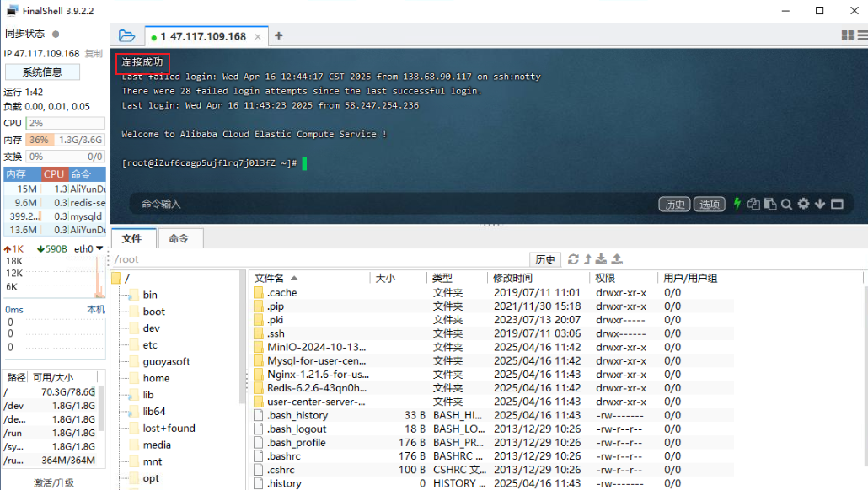868x490 pixels.
Task: Switch to the 文件 tab
Action: coord(131,238)
